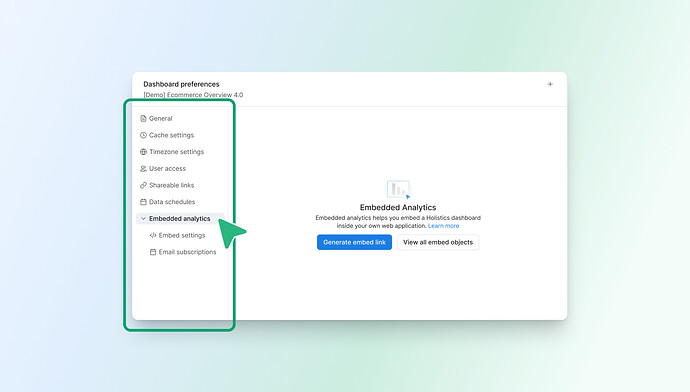
Task: Click the Email subscriptions calendar icon
Action: [x=153, y=252]
